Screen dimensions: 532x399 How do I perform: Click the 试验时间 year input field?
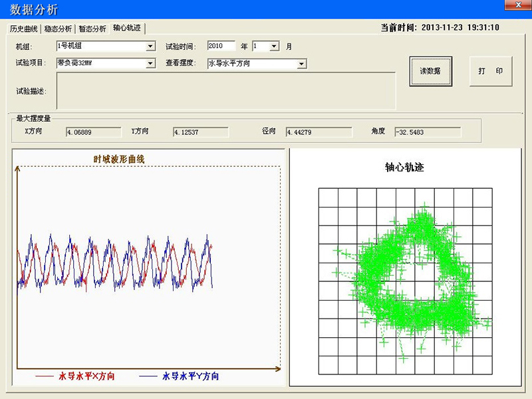[221, 47]
